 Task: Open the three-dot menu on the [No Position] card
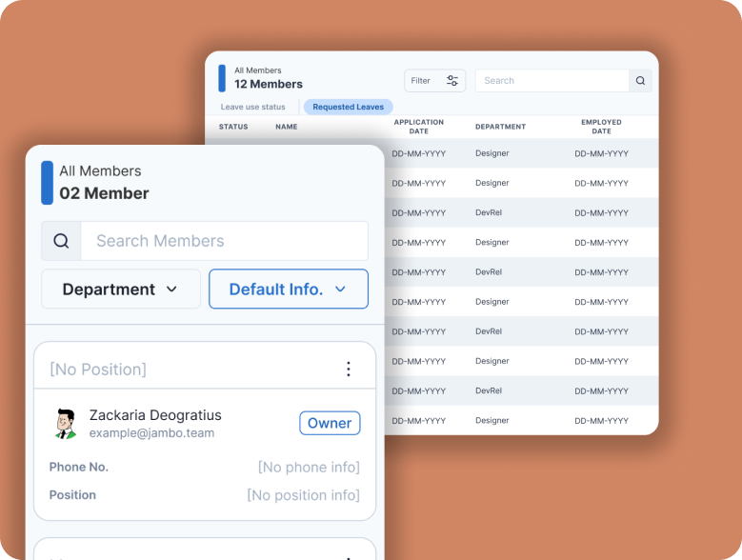(349, 369)
